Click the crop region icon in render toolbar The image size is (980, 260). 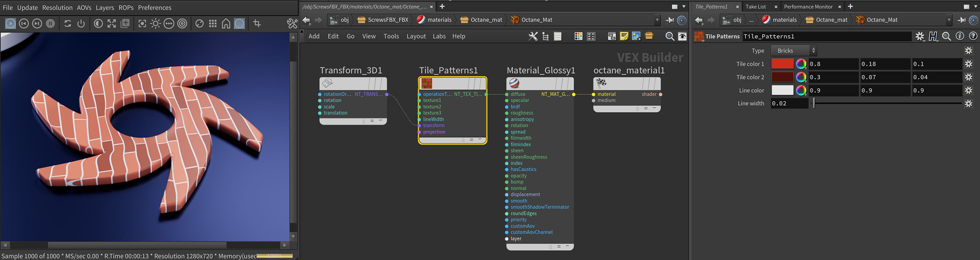click(x=257, y=23)
